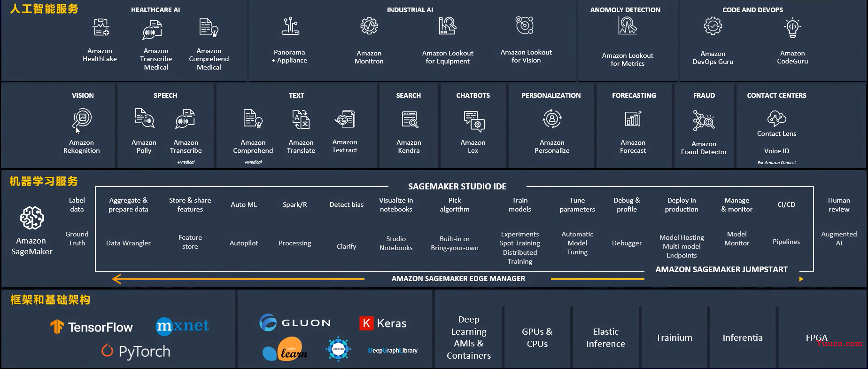868x369 pixels.
Task: Select the Amazon Polly icon
Action: point(144,118)
